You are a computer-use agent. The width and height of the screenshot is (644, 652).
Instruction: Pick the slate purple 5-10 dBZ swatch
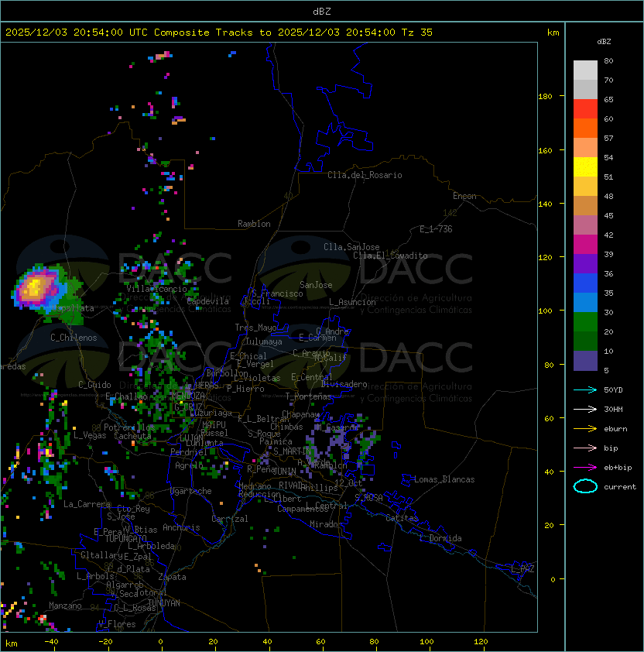(x=585, y=361)
